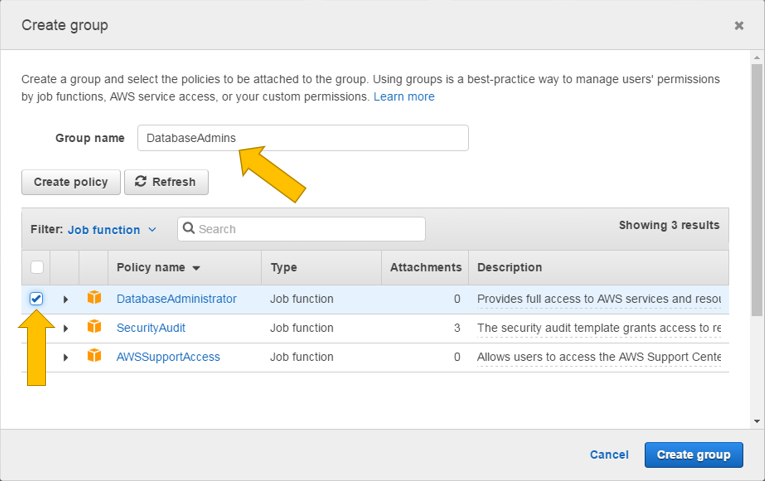Image resolution: width=765 pixels, height=481 pixels.
Task: Open the SecurityAudit policy link
Action: (151, 328)
